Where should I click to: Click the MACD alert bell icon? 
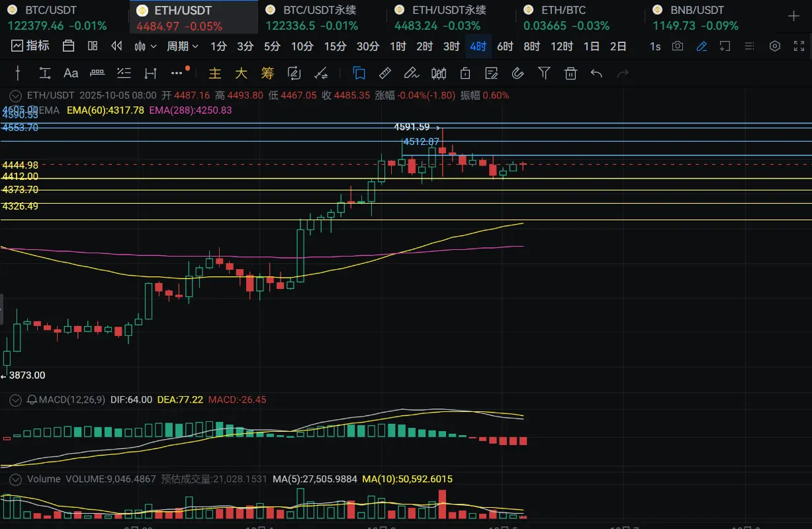pos(32,400)
